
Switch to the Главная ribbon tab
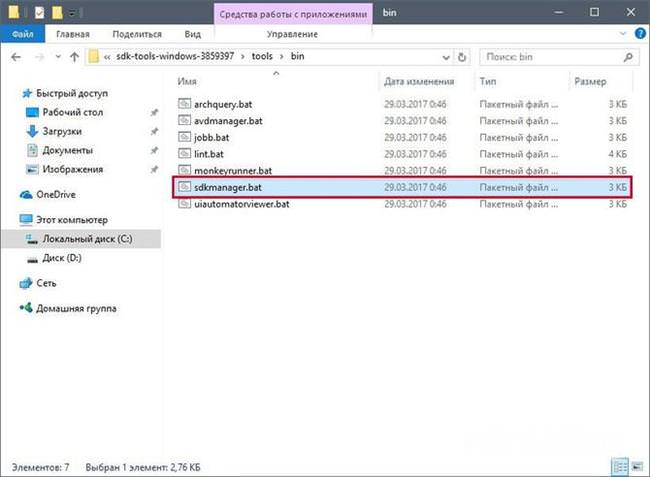pyautogui.click(x=73, y=34)
